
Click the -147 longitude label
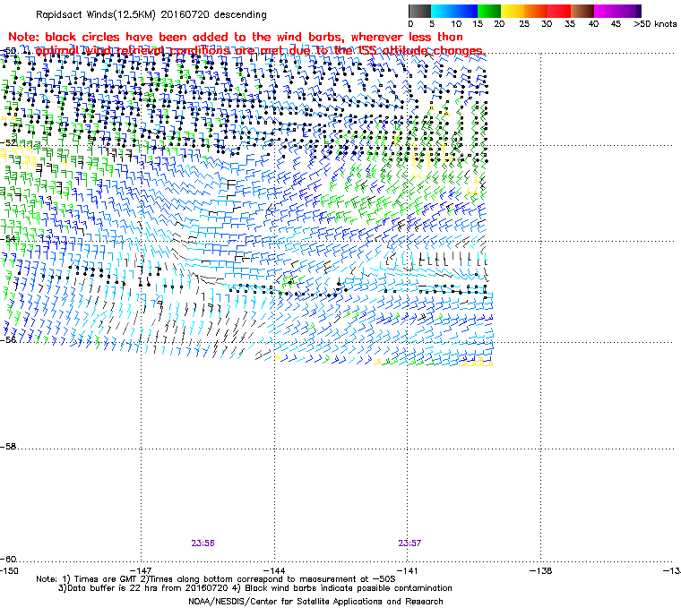[141, 571]
